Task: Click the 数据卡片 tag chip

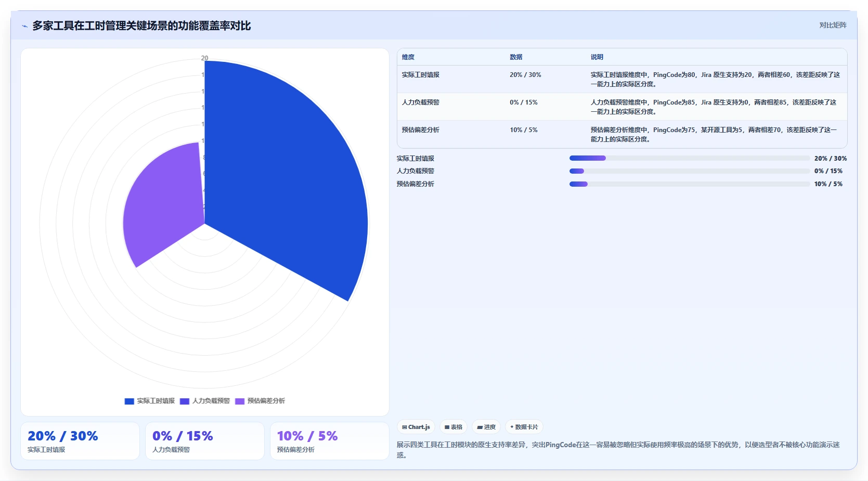Action: 524,427
